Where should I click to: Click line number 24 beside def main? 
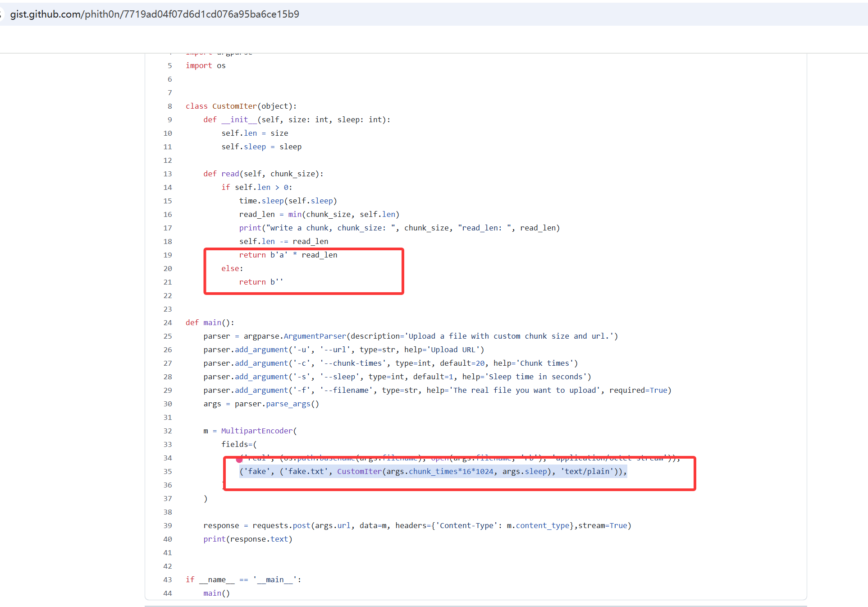pyautogui.click(x=168, y=322)
